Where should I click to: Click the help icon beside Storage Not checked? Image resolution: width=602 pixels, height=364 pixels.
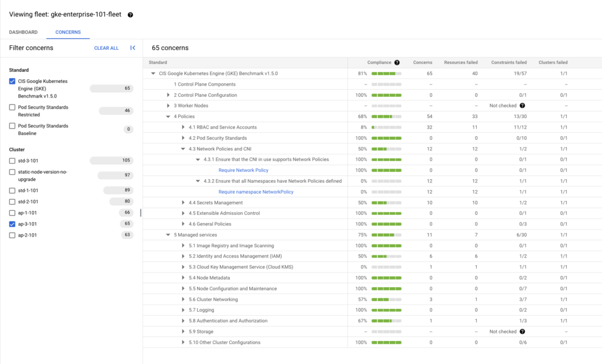coord(522,332)
